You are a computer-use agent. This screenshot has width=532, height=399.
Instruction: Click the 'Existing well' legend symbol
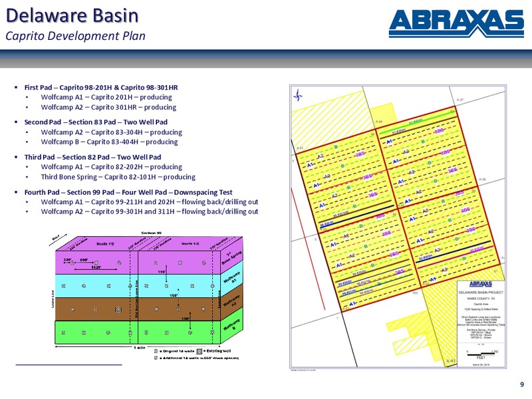click(x=199, y=351)
